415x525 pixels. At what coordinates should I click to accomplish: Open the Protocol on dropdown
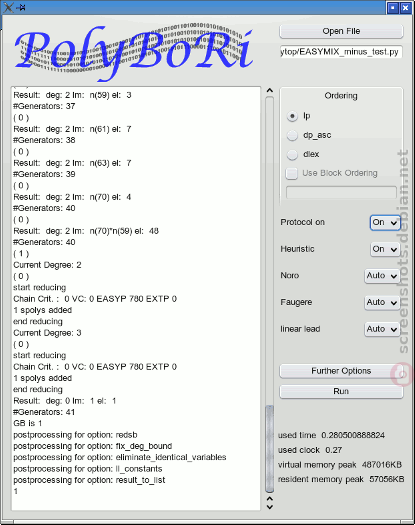click(x=385, y=222)
